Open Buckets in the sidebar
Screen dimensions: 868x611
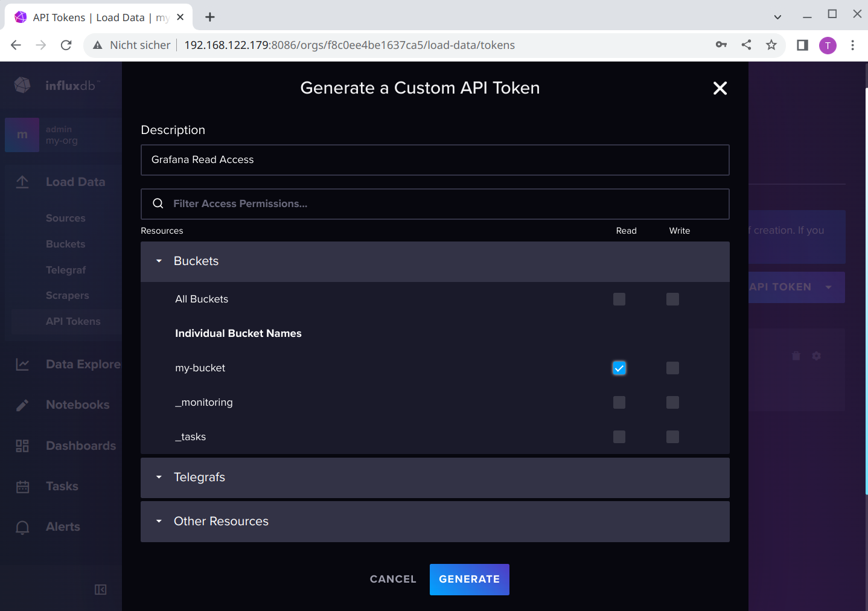coord(66,245)
